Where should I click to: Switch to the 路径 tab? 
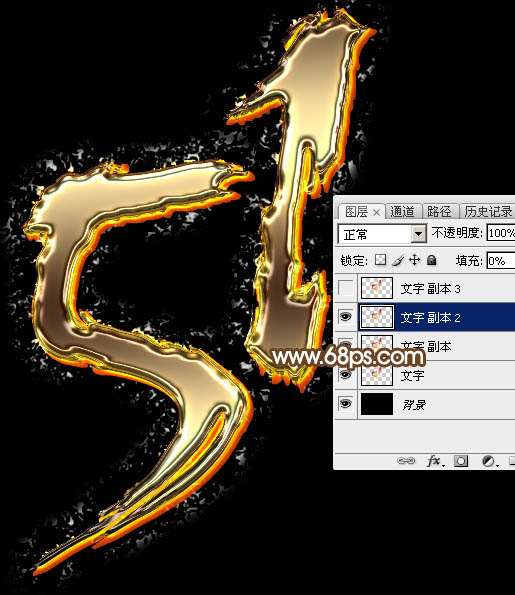pos(439,212)
